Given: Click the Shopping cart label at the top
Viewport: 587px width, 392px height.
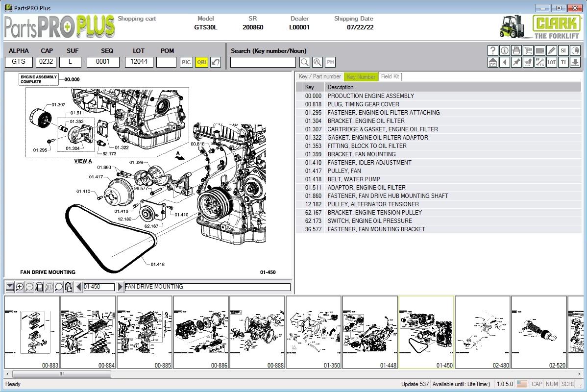Looking at the screenshot, I should click(136, 19).
